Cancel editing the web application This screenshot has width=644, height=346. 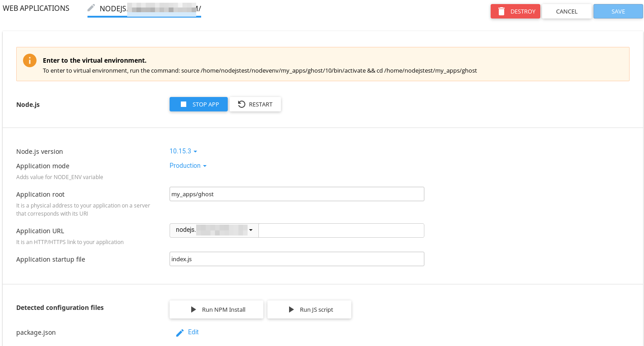tap(567, 11)
